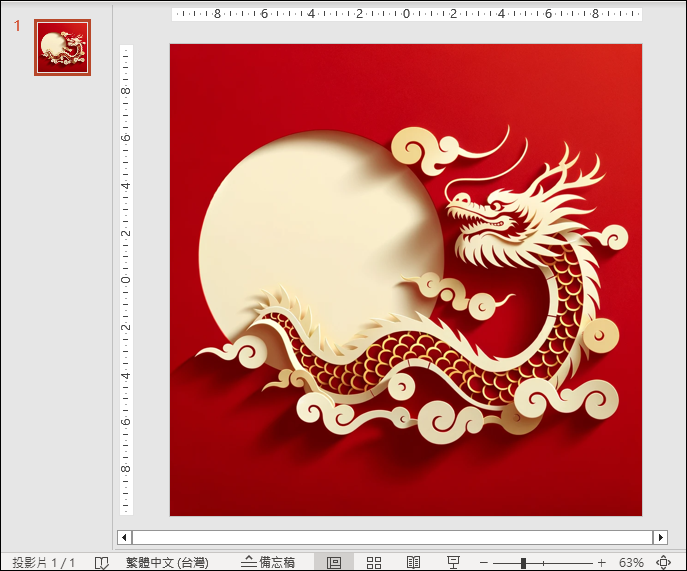The width and height of the screenshot is (687, 571).
Task: Zoom in with plus button
Action: pos(602,563)
